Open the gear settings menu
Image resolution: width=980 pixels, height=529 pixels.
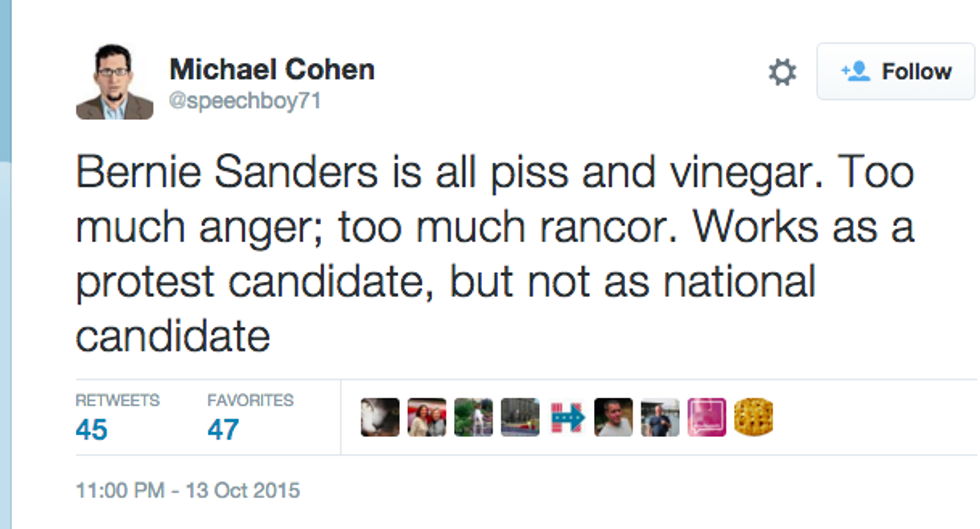click(x=782, y=72)
